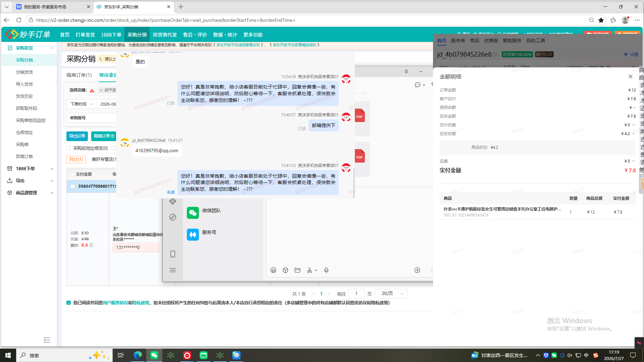This screenshot has width=644, height=362.
Task: Open the Windows Start menu
Action: pos(8,355)
